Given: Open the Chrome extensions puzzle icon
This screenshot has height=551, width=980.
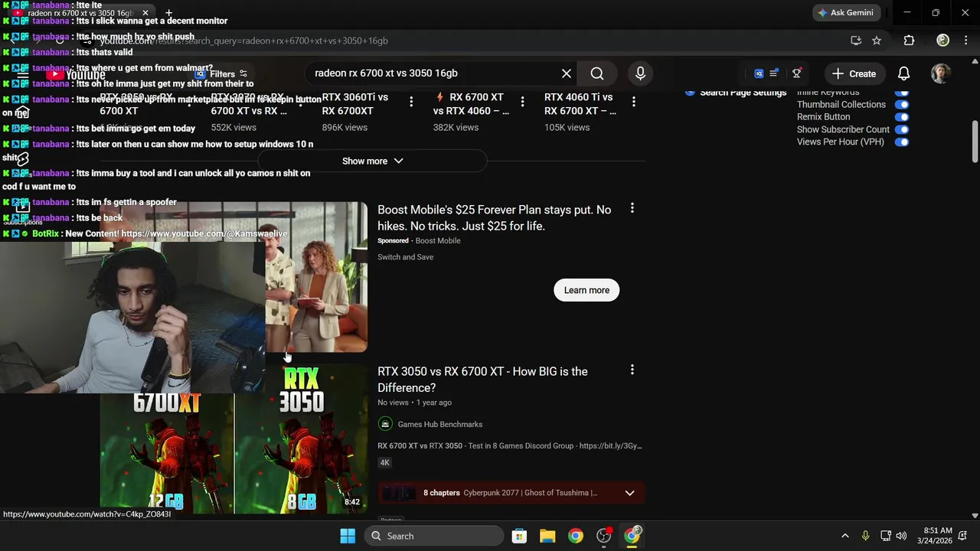Looking at the screenshot, I should pyautogui.click(x=909, y=41).
